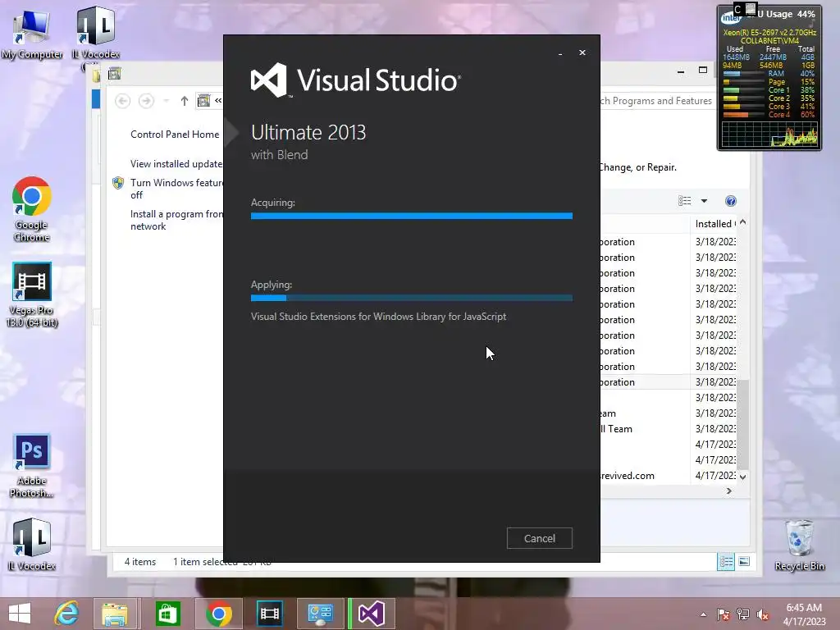Cancel the Visual Studio installation
The height and width of the screenshot is (630, 840).
tap(540, 538)
